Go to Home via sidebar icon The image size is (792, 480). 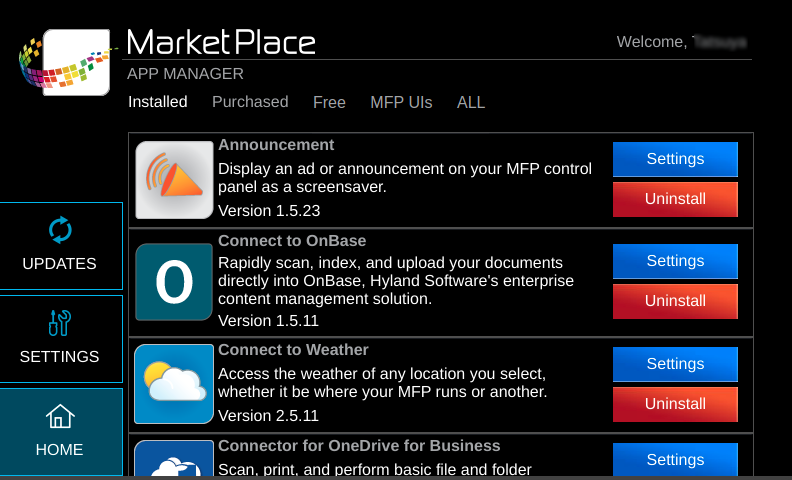[x=60, y=416]
